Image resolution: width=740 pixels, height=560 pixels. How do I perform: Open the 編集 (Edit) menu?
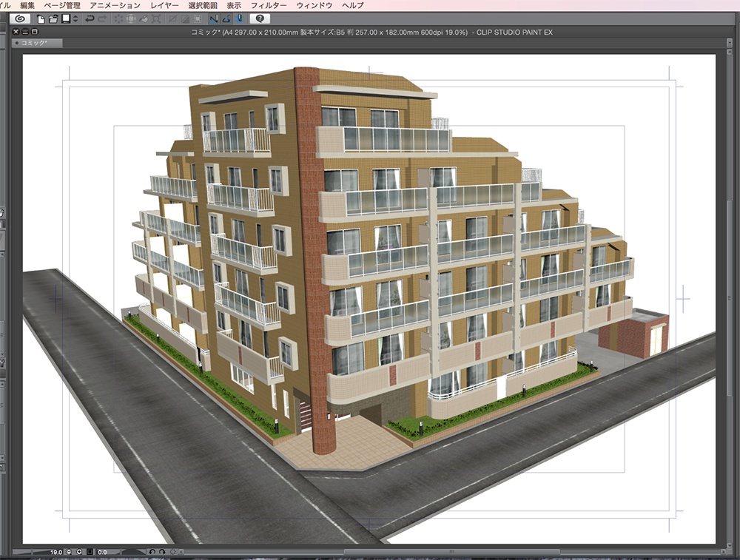27,5
